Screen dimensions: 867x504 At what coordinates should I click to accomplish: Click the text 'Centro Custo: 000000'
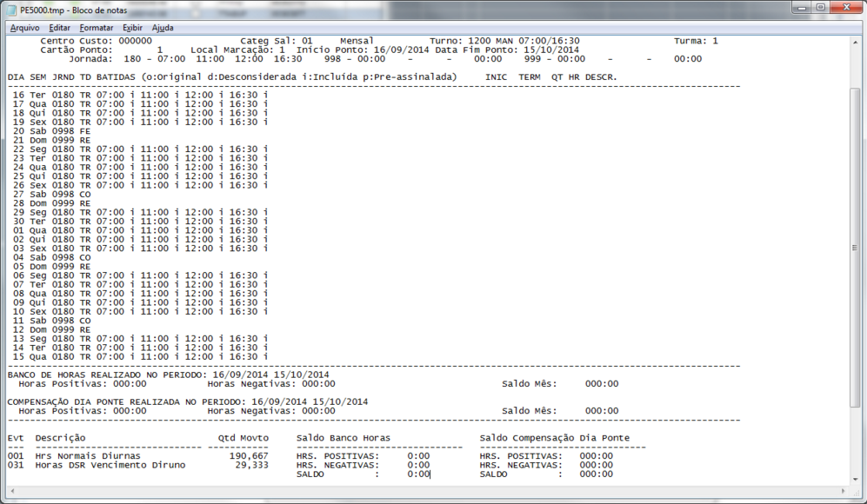point(97,41)
